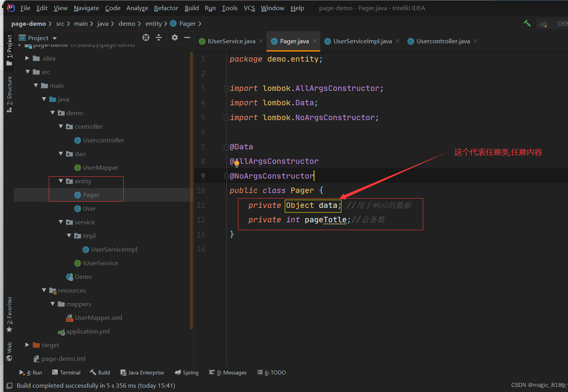
Task: Click the build completed status message
Action: point(96,386)
